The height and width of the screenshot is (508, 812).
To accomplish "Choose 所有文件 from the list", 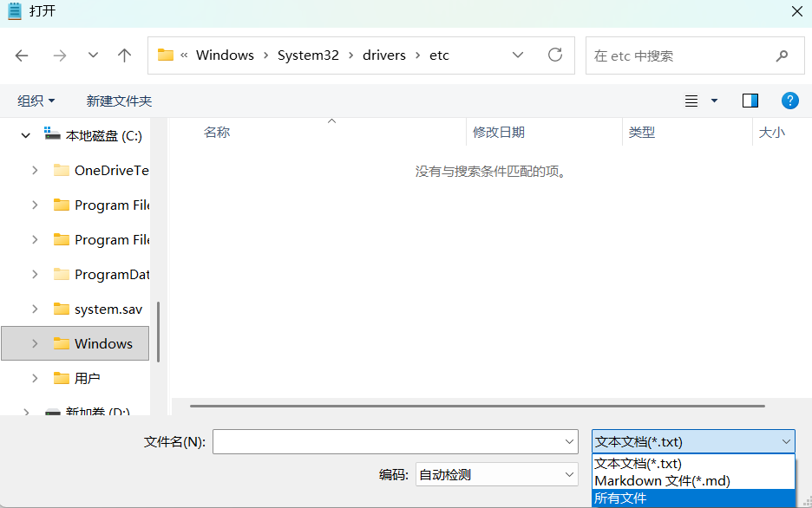I will pyautogui.click(x=693, y=498).
